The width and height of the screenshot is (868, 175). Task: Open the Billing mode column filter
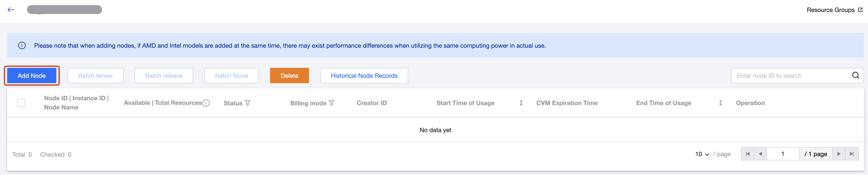[331, 103]
